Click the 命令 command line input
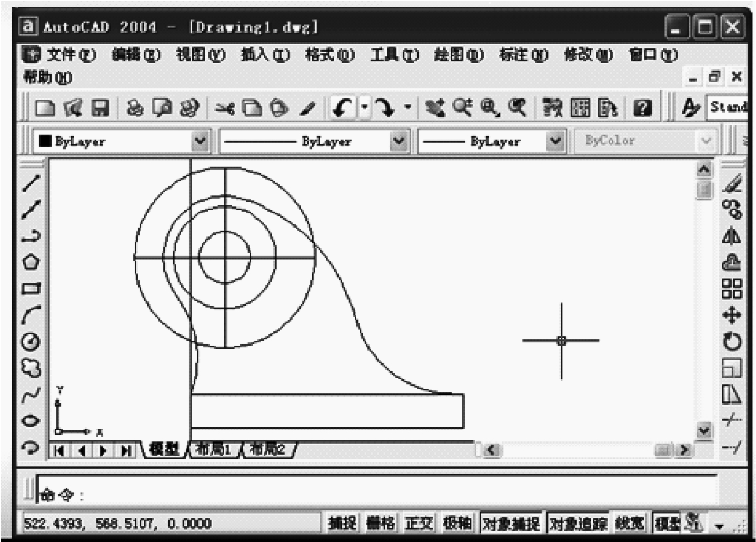The image size is (756, 542). click(x=376, y=489)
